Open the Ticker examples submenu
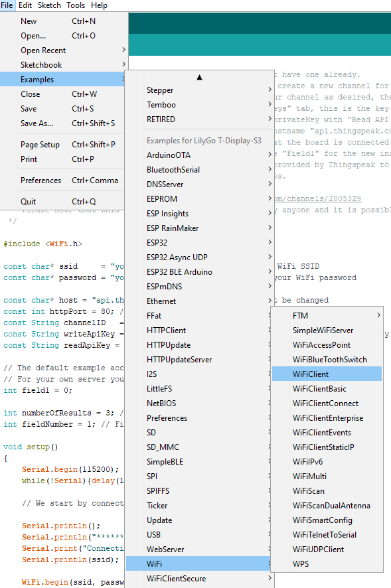Viewport: 391px width, 588px height. pos(198,506)
